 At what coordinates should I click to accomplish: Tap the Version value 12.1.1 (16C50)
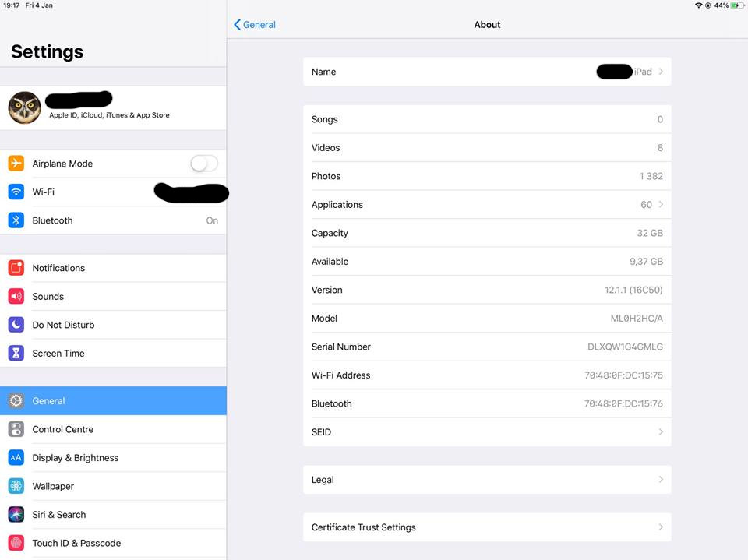click(633, 290)
